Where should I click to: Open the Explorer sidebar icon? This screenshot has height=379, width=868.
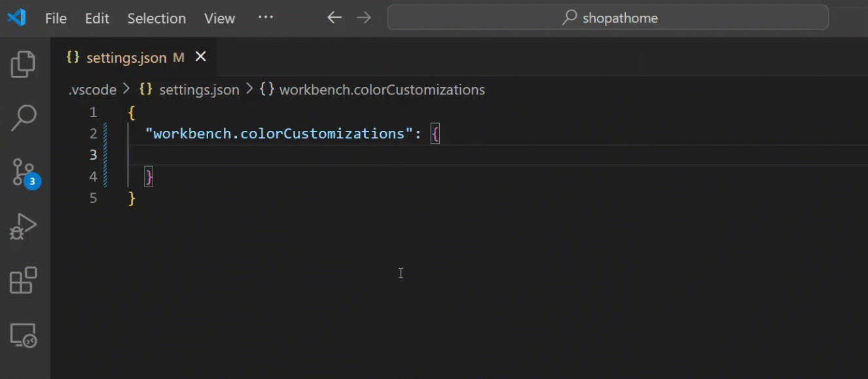(x=24, y=63)
